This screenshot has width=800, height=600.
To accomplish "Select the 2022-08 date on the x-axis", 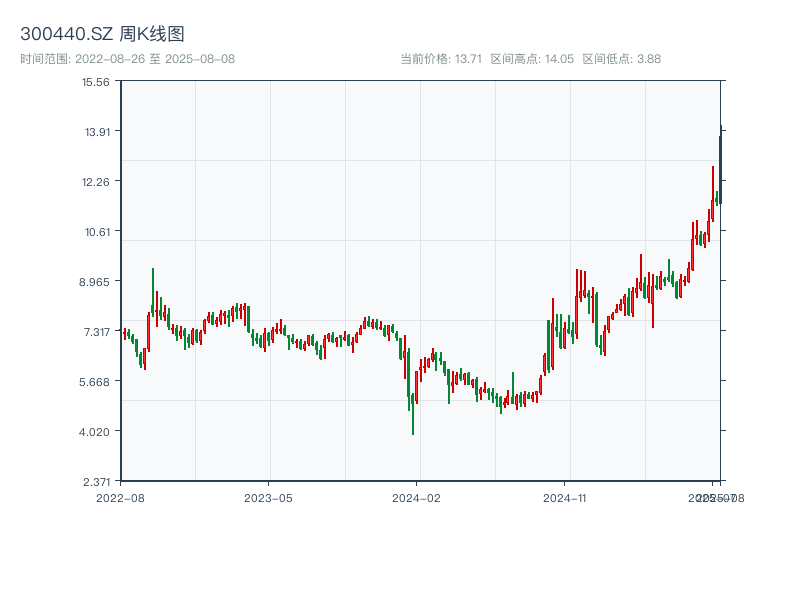I will point(120,497).
